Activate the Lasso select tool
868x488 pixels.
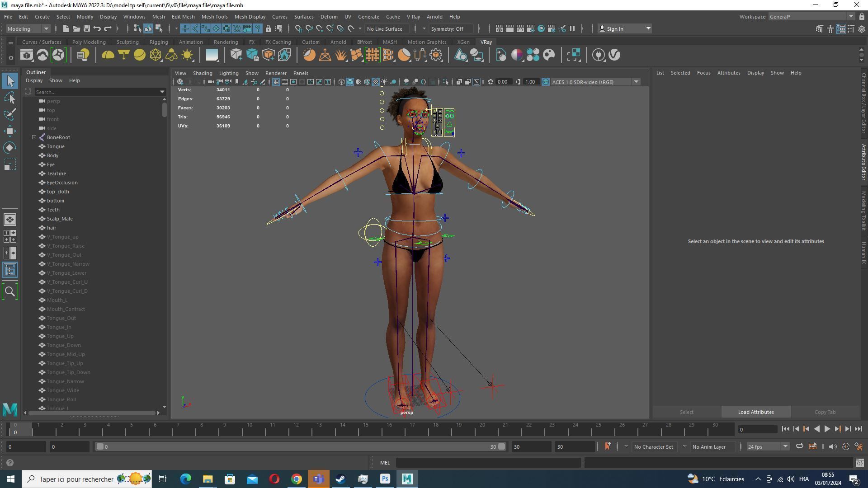point(10,98)
